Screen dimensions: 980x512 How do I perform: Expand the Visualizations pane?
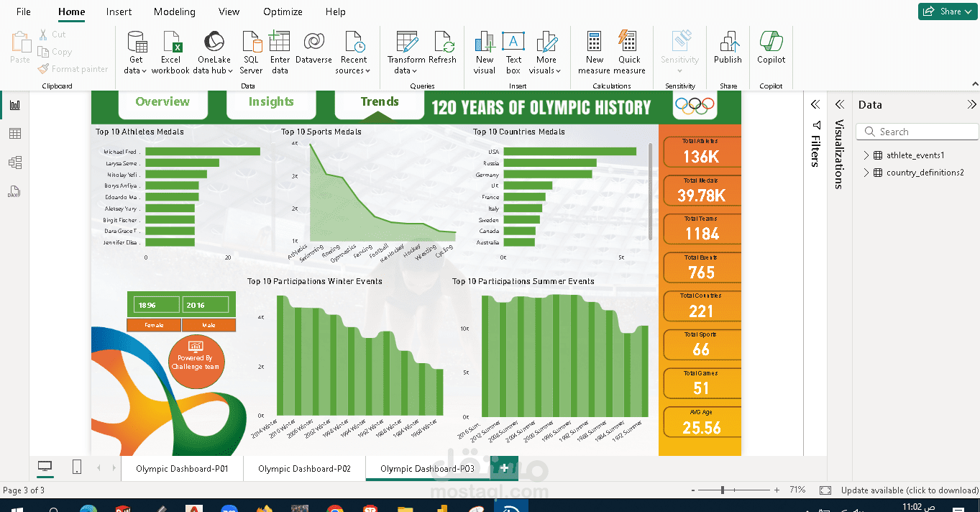click(839, 104)
